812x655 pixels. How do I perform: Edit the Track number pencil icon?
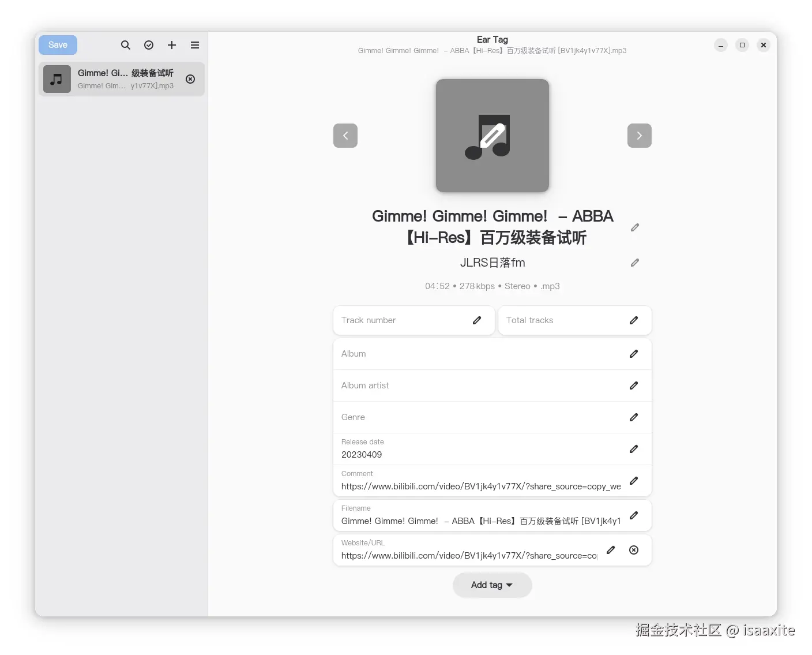[x=477, y=320]
